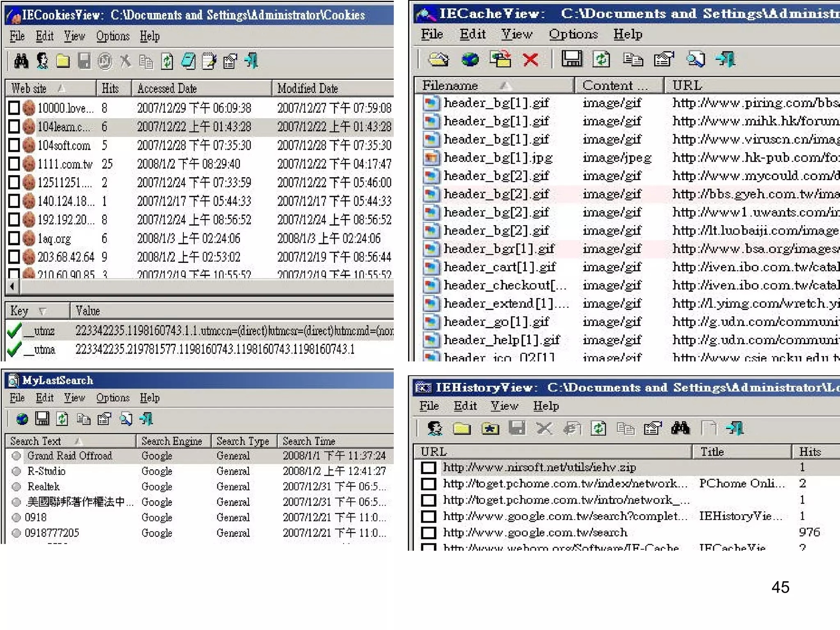Click the Key column header sort arrow
The height and width of the screenshot is (630, 840).
coord(42,311)
